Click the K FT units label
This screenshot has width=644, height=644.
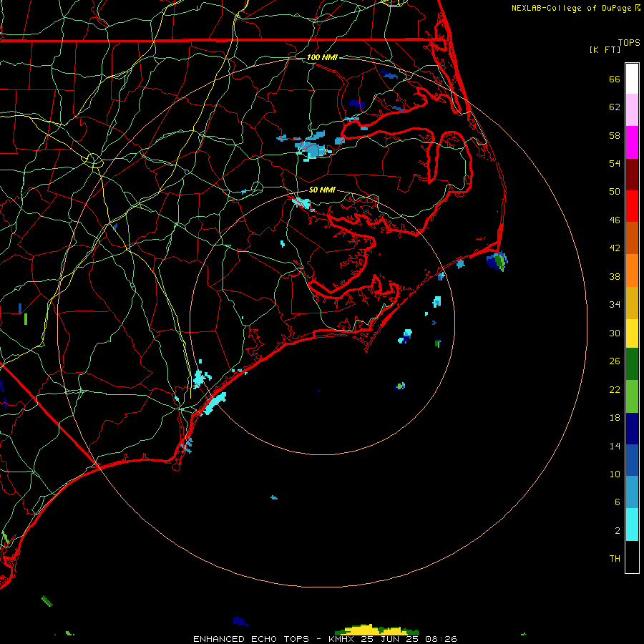click(x=605, y=49)
